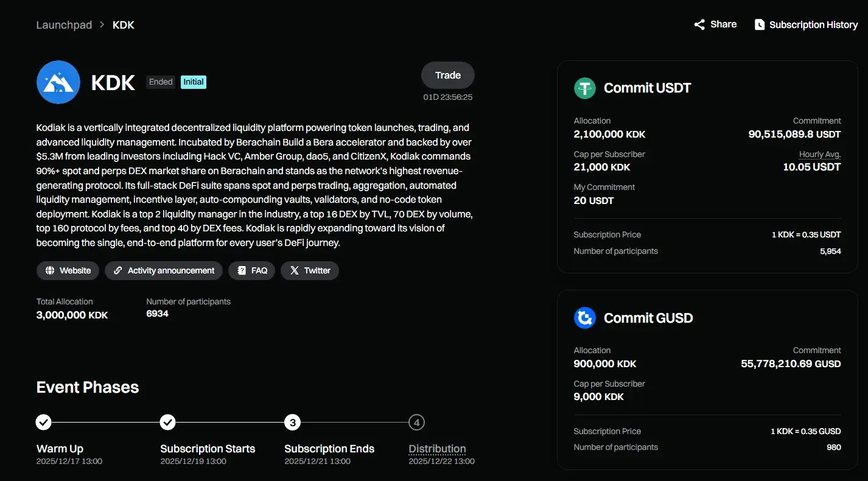
Task: Click the breadcrumb chevron after Launchpad
Action: (x=102, y=25)
